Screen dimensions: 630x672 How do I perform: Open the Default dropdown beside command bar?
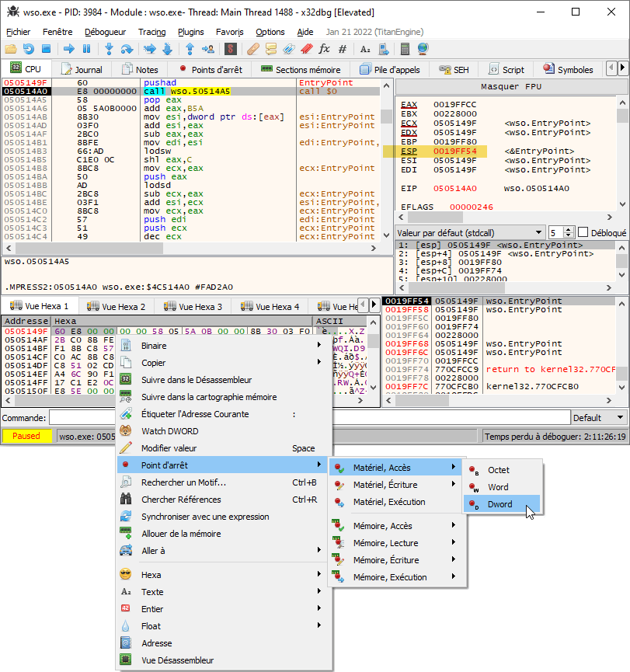pyautogui.click(x=597, y=417)
